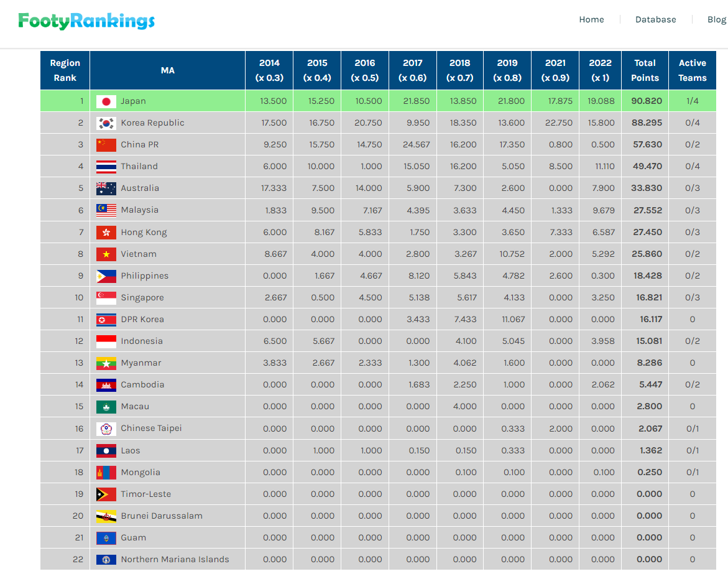The height and width of the screenshot is (579, 728).
Task: Click Vietnam's 2019 value 10.752
Action: click(512, 254)
